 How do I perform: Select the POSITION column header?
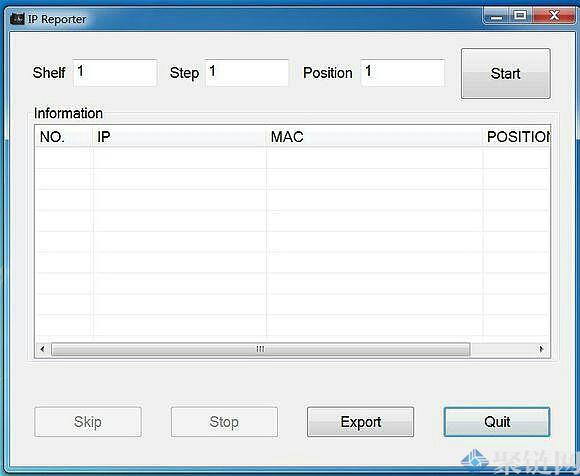coord(517,137)
